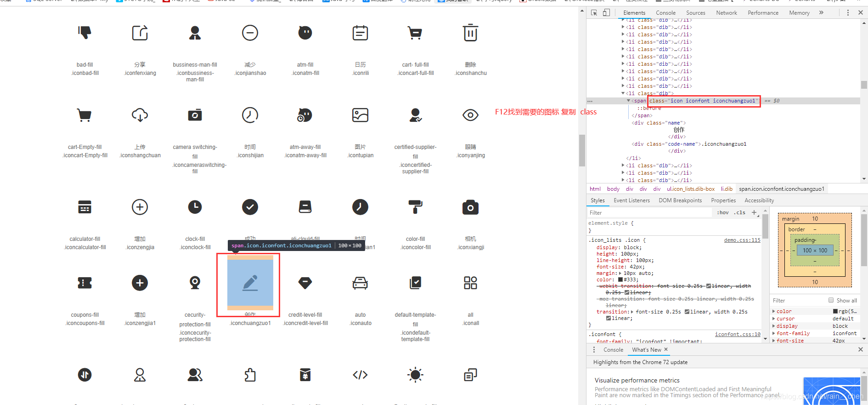Click the clock-fill icon
The image size is (868, 405).
click(x=195, y=207)
